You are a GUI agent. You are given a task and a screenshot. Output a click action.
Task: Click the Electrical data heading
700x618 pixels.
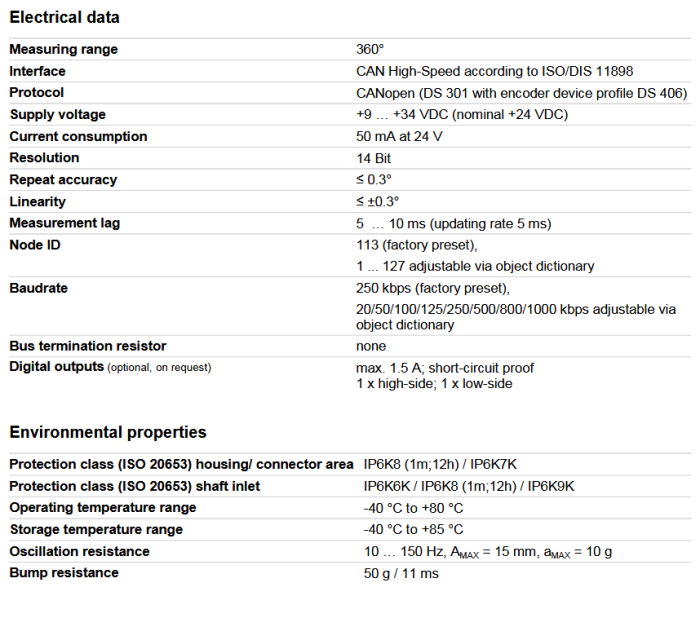pos(64,17)
